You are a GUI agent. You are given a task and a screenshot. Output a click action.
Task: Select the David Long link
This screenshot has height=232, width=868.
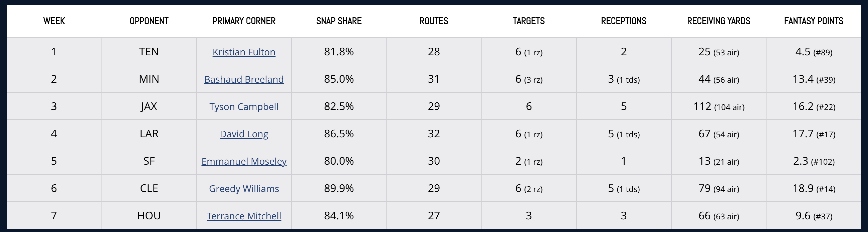click(244, 134)
